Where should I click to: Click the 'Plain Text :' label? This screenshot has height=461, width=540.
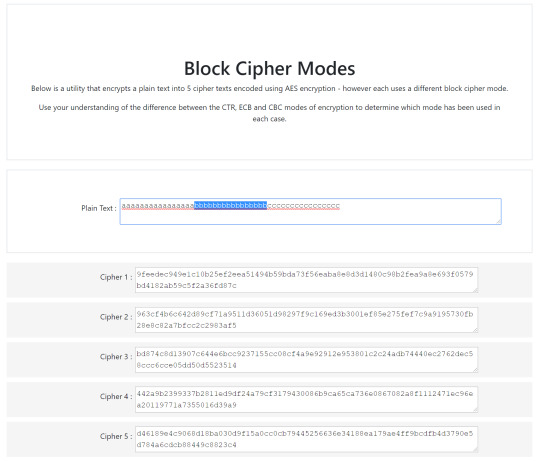(x=98, y=208)
